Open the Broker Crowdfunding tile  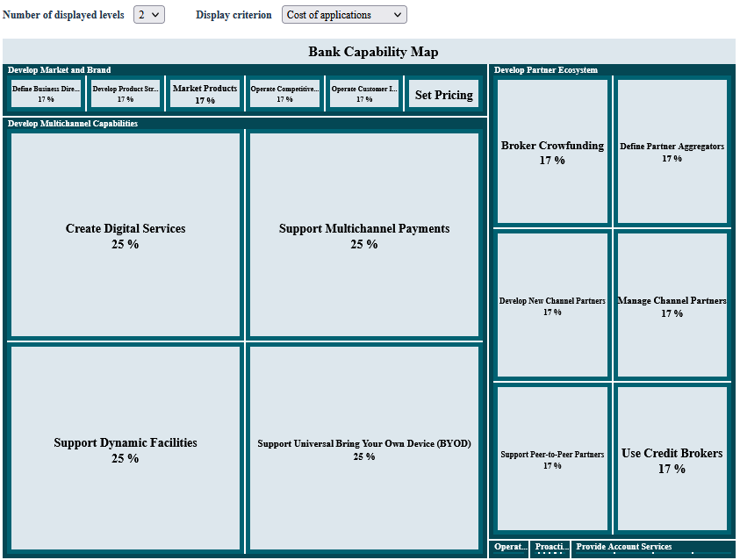552,152
